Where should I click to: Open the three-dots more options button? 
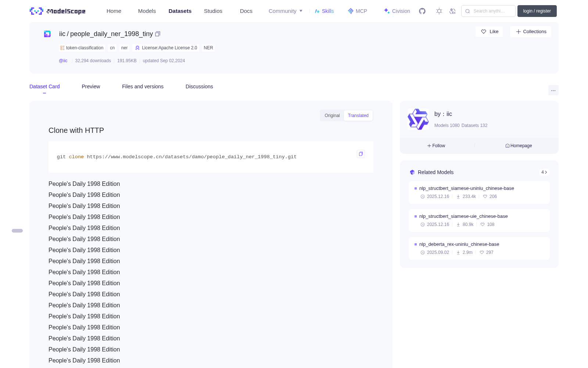tap(553, 90)
